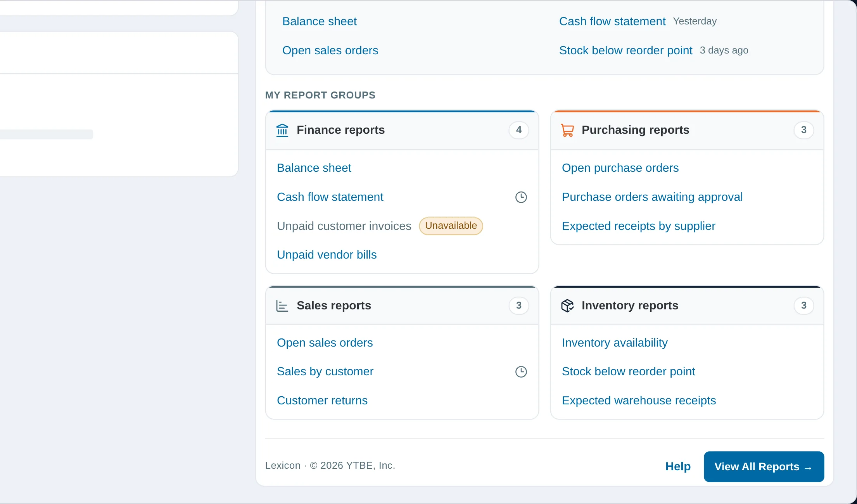Image resolution: width=857 pixels, height=504 pixels.
Task: Click the '3 days ago' timestamp text
Action: (x=724, y=50)
